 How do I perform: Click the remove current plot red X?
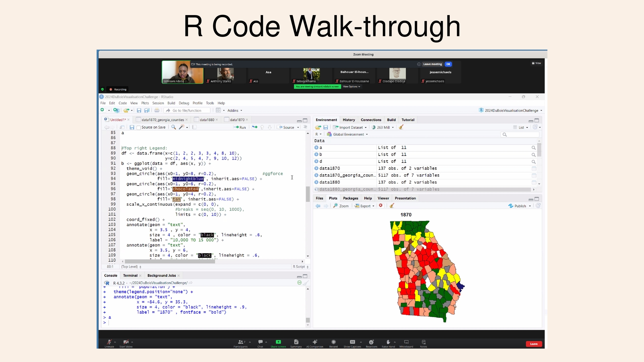pyautogui.click(x=381, y=206)
